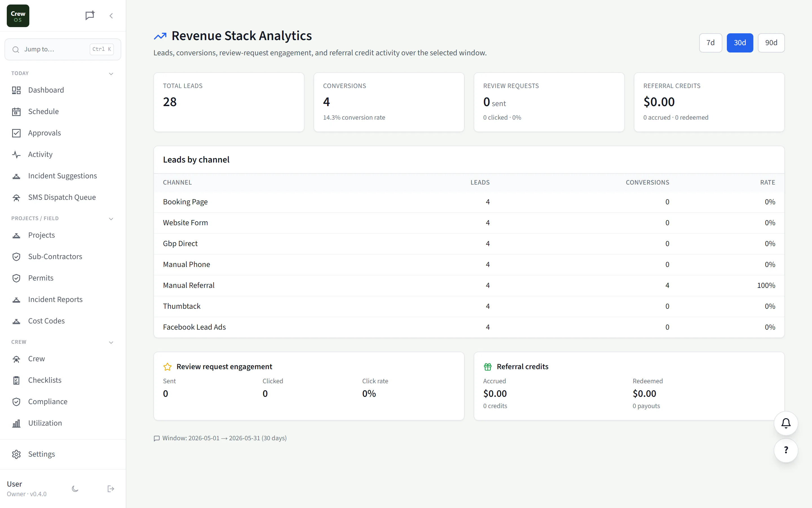Click the Settings gear icon
This screenshot has width=812, height=508.
pos(16,454)
